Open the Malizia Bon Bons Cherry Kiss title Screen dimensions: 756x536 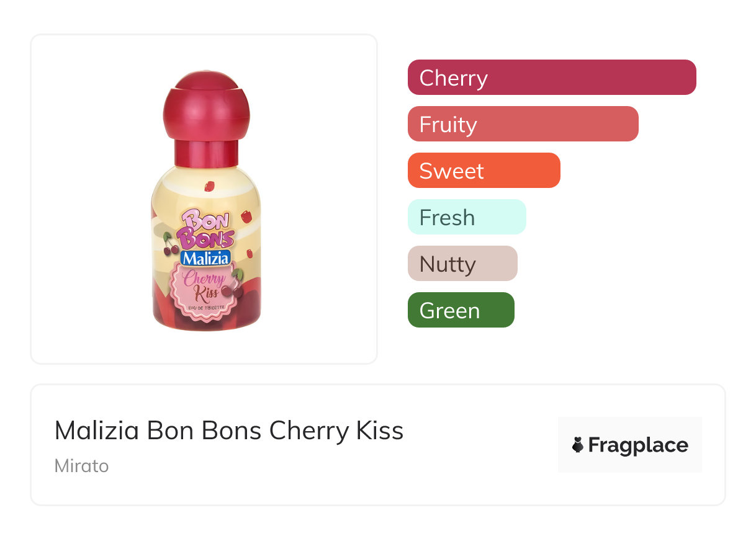229,430
